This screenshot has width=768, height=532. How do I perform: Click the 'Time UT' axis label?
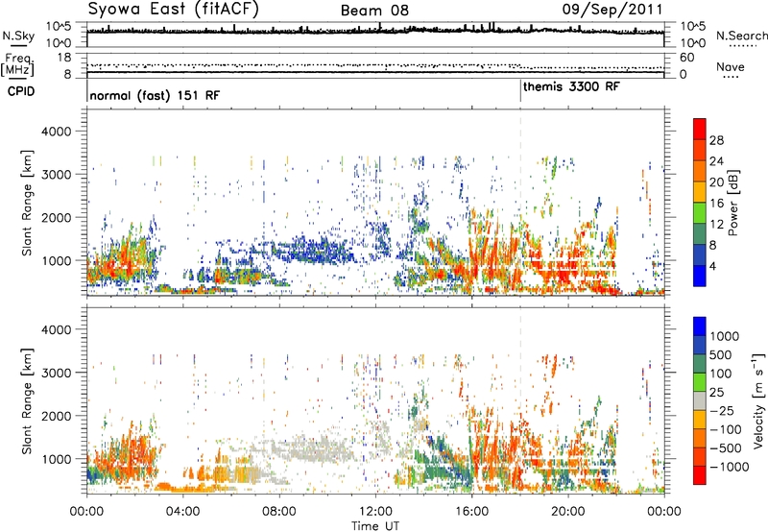375,525
